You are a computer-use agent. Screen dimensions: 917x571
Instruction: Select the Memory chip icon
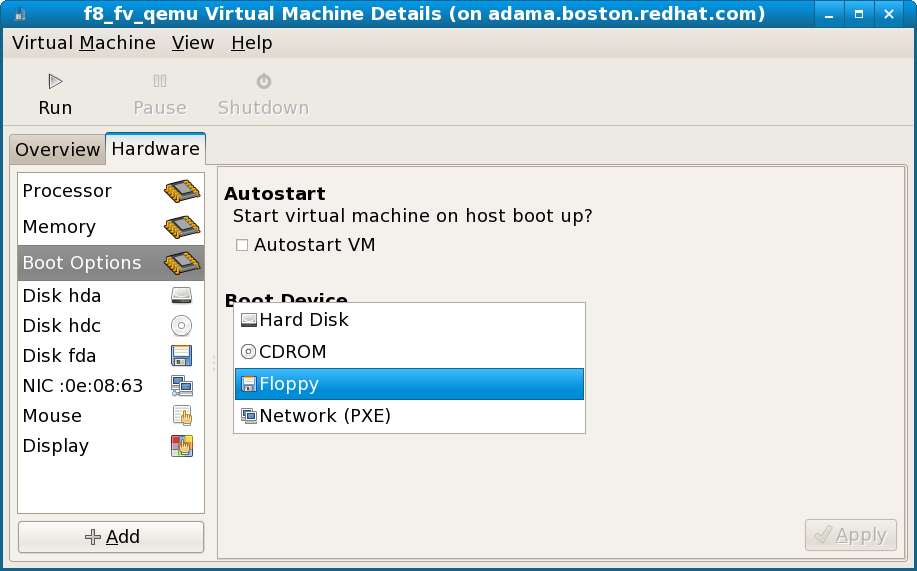click(x=182, y=227)
